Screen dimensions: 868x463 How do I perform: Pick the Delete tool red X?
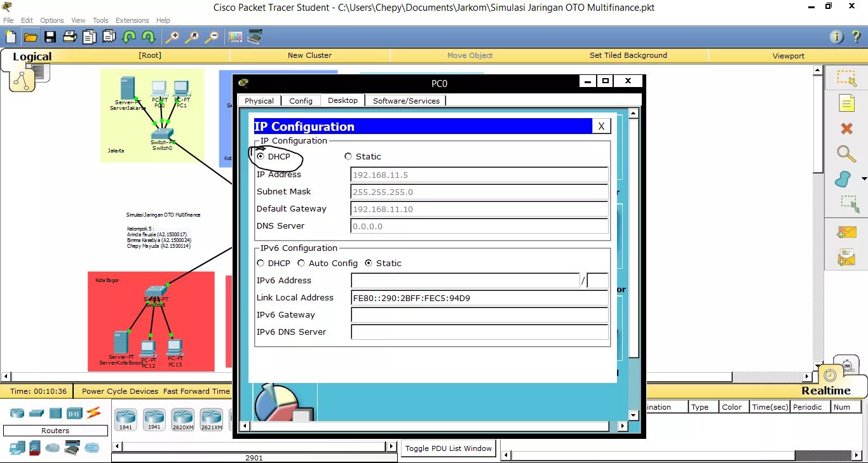tap(846, 128)
